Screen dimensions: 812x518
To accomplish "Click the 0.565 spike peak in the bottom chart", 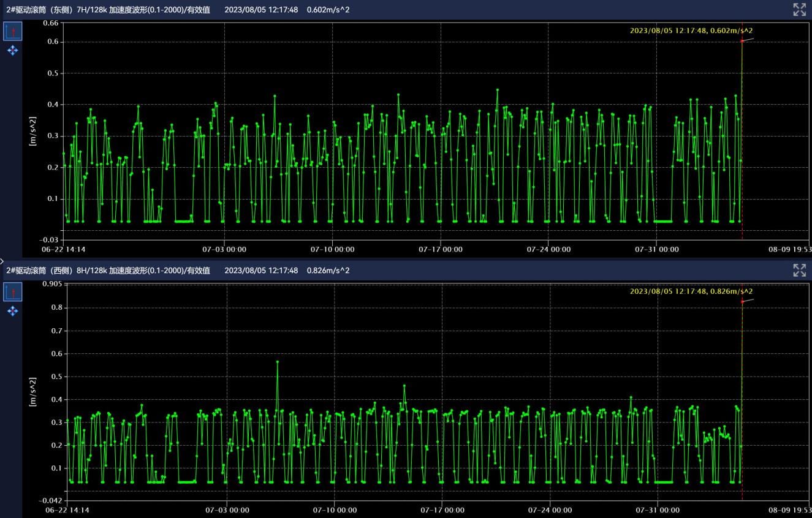I will 278,362.
